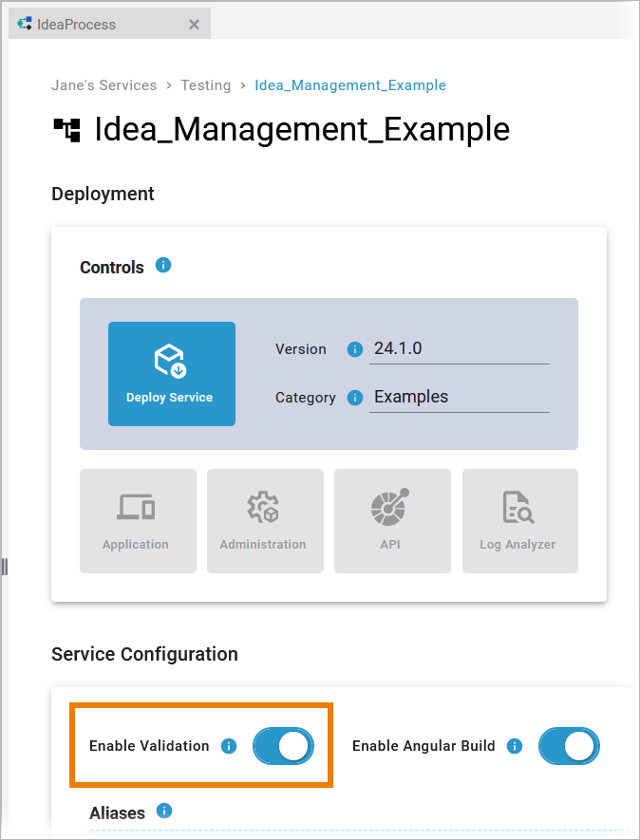This screenshot has height=840, width=640.
Task: Toggle the Enable Validation switch
Action: [x=283, y=746]
